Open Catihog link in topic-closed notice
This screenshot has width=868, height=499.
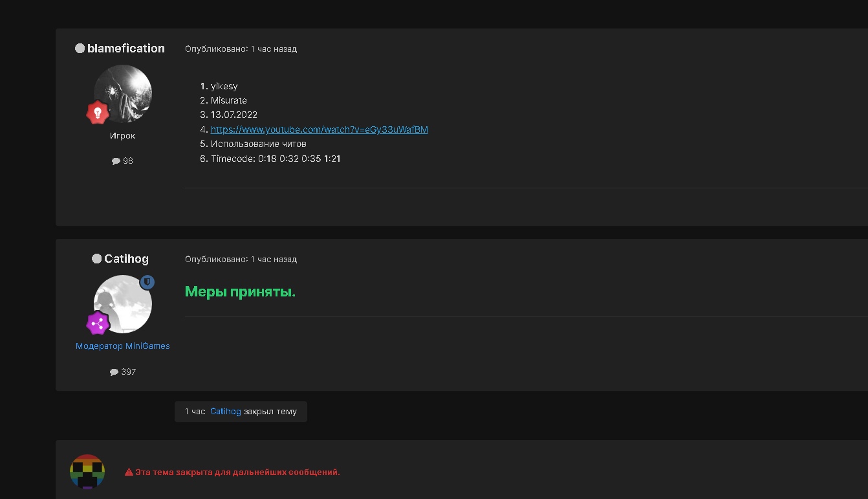225,412
